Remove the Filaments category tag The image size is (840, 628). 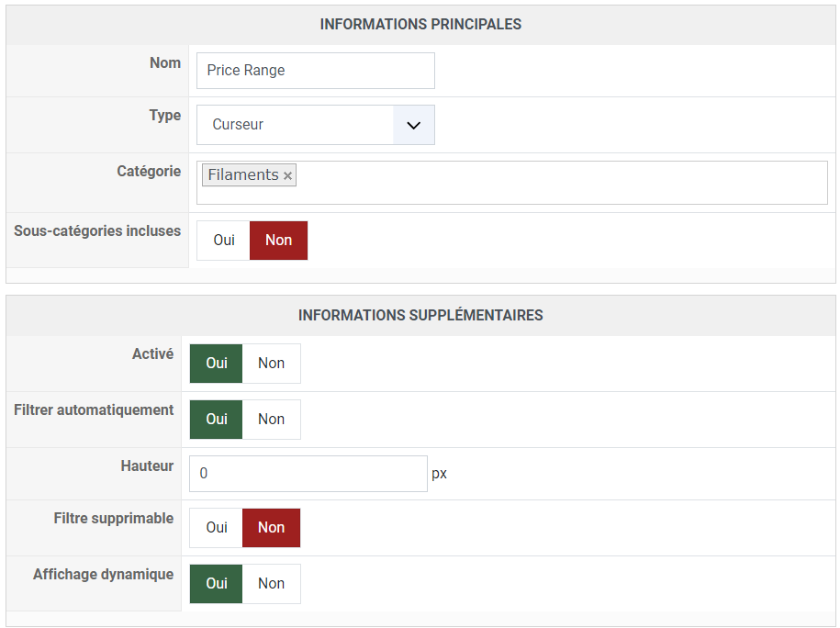point(287,175)
